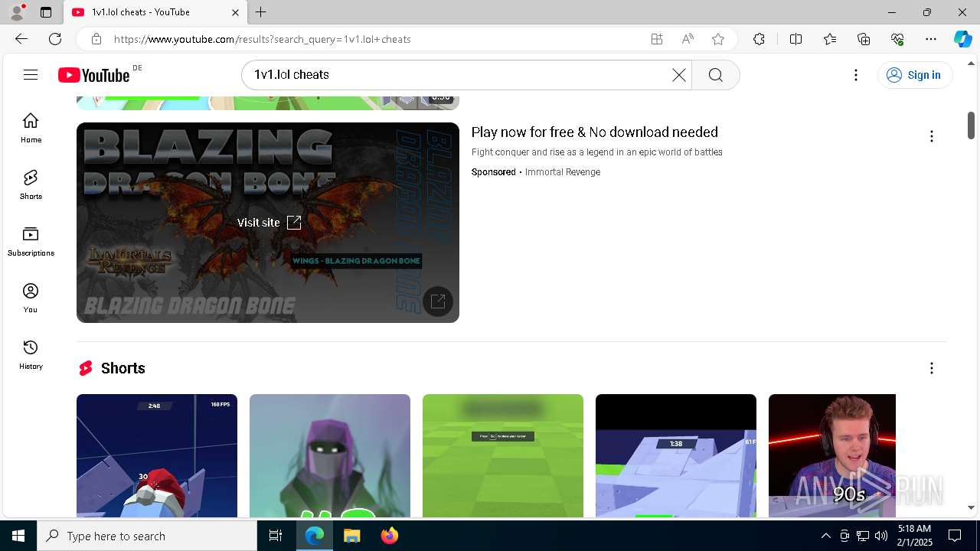980x551 pixels.
Task: Sign in to YouTube
Action: point(914,74)
